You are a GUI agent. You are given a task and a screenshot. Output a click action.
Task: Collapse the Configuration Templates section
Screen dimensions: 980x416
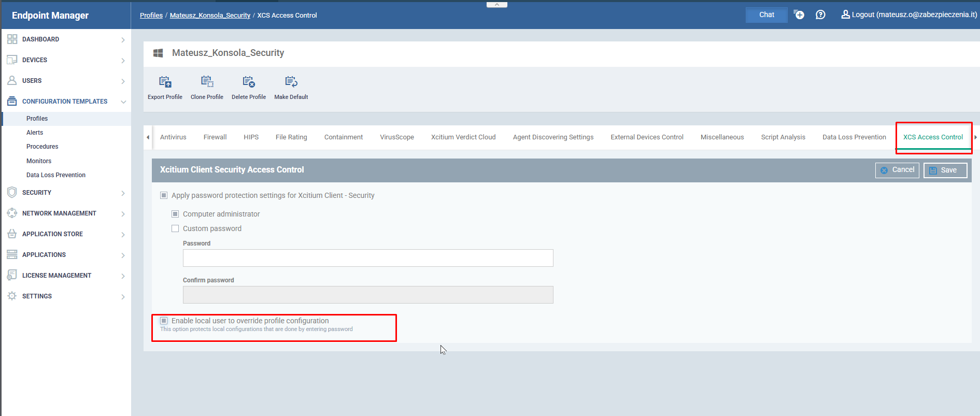[123, 102]
